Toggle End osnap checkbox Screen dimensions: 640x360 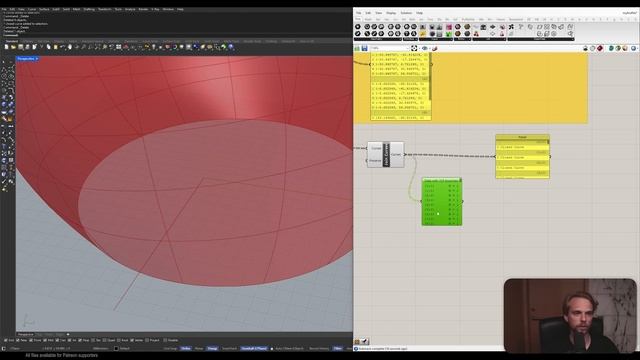pyautogui.click(x=5, y=340)
